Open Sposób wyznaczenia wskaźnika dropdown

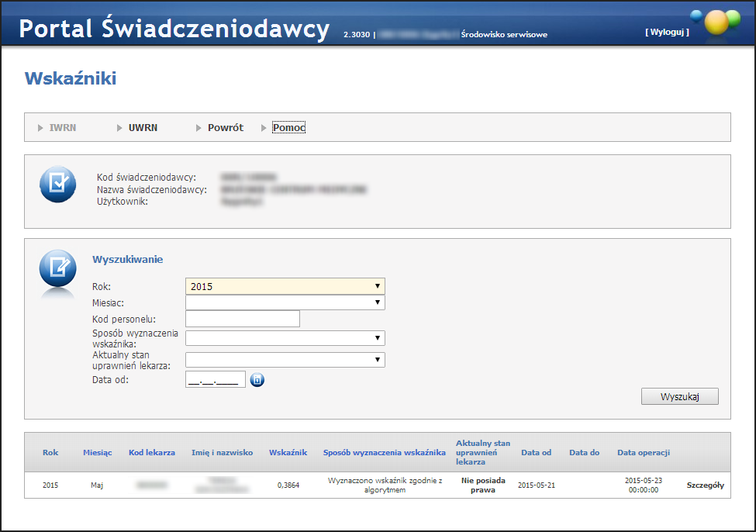point(285,337)
